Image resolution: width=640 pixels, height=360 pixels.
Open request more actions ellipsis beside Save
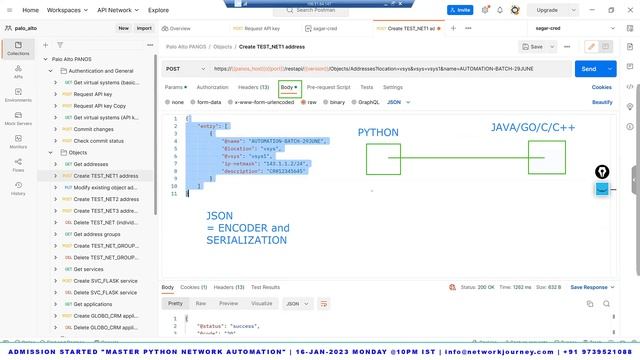pos(567,47)
